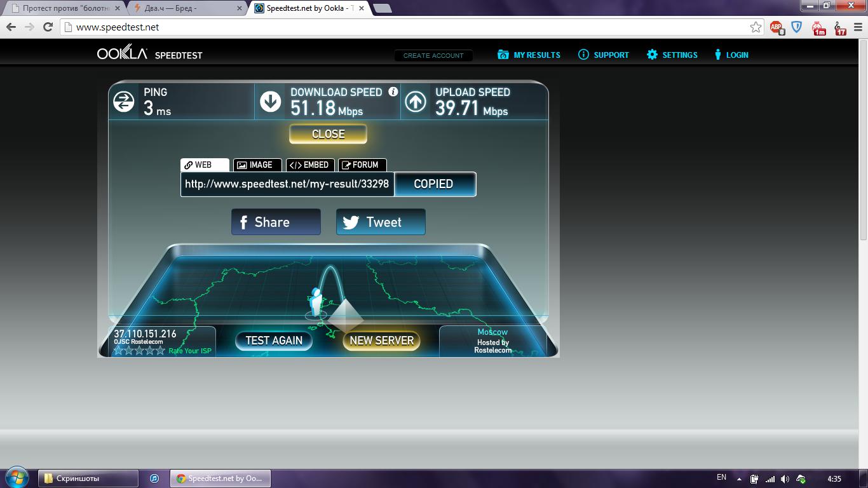Open the Windows Start menu
Image resolution: width=868 pixels, height=488 pixels.
pos(17,478)
